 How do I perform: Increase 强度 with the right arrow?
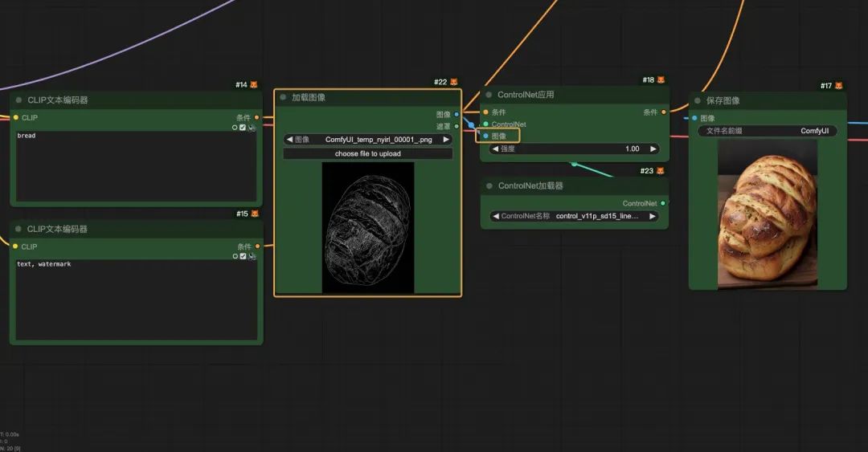pos(653,149)
